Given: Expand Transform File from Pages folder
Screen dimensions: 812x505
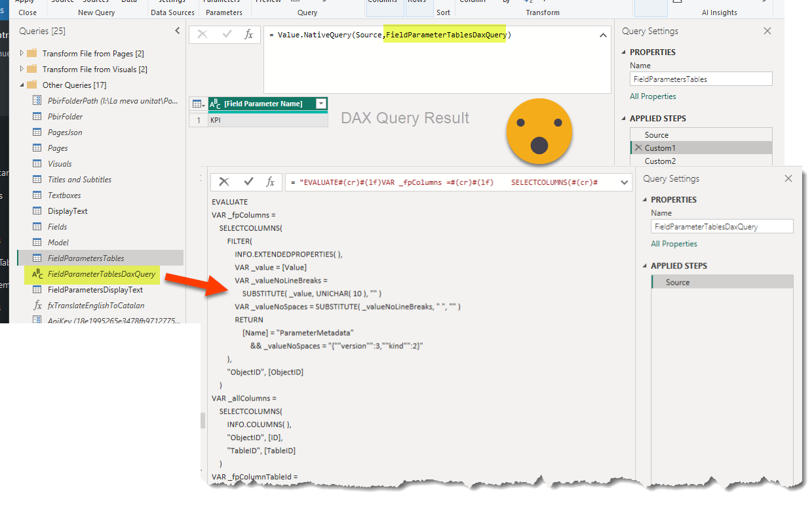Looking at the screenshot, I should [22, 53].
